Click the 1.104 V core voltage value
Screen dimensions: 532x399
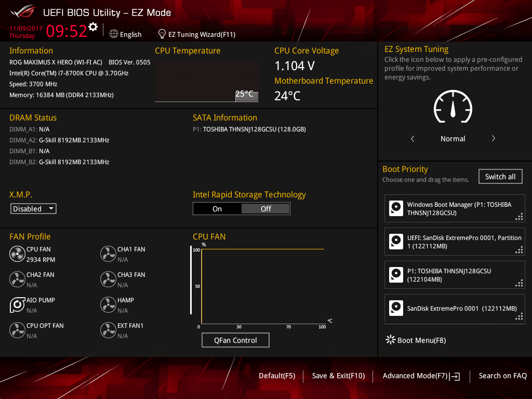(295, 66)
